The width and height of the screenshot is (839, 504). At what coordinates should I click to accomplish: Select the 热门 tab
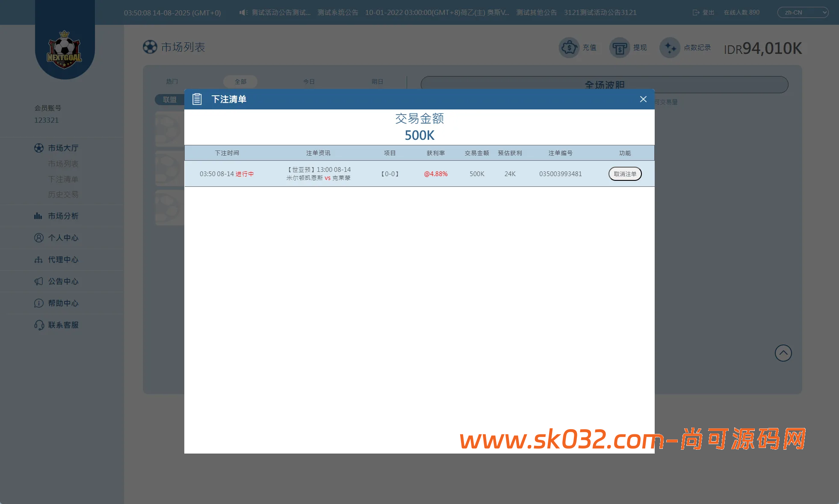[x=171, y=81]
